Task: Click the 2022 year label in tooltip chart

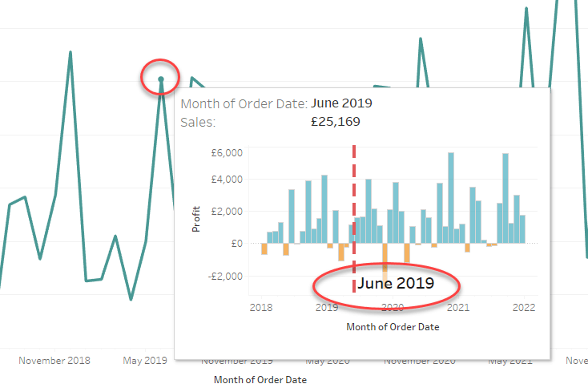Action: pyautogui.click(x=524, y=307)
